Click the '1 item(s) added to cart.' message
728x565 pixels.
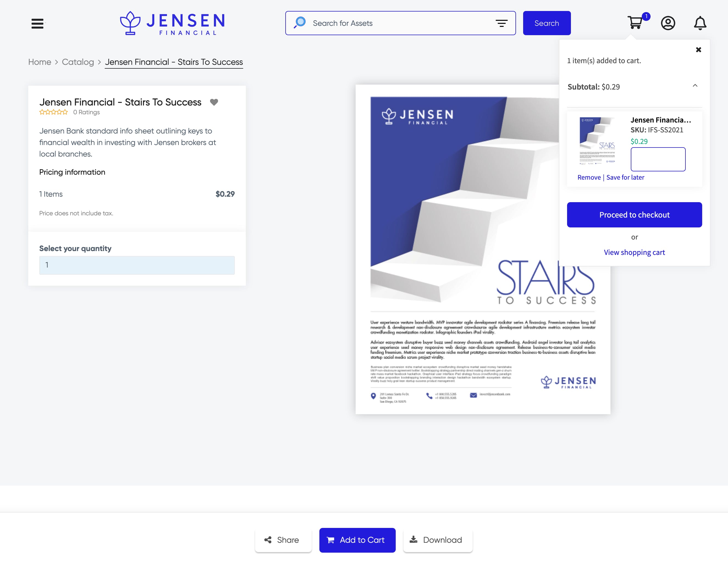pyautogui.click(x=604, y=61)
